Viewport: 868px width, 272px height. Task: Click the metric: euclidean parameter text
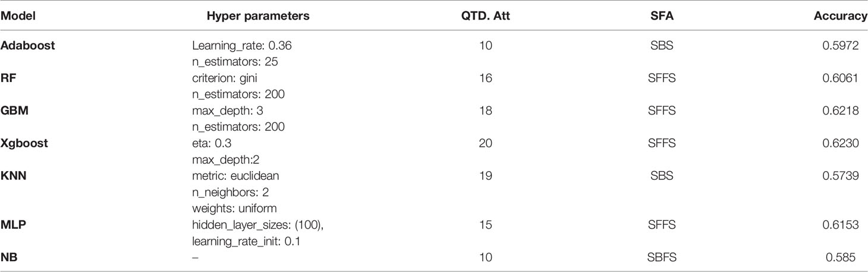235,176
